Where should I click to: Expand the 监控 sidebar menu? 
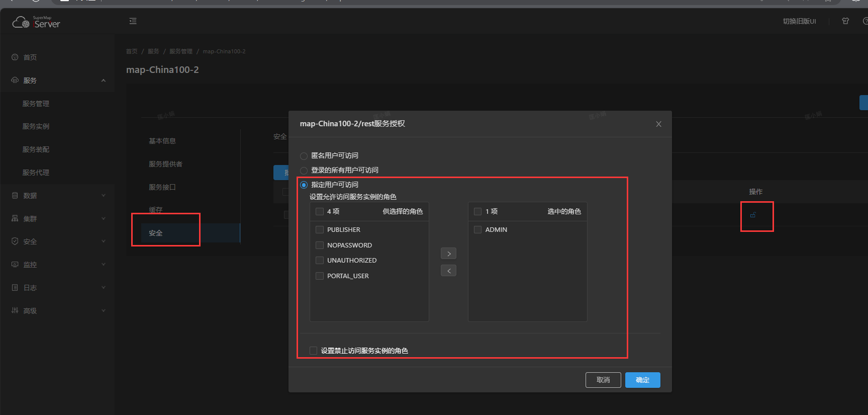(x=104, y=265)
